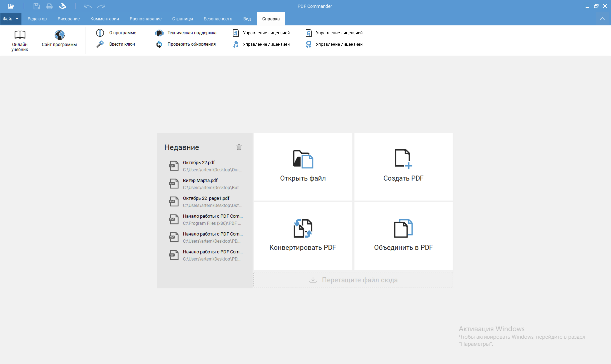Click the О программе info icon
The width and height of the screenshot is (611, 364).
(x=100, y=33)
